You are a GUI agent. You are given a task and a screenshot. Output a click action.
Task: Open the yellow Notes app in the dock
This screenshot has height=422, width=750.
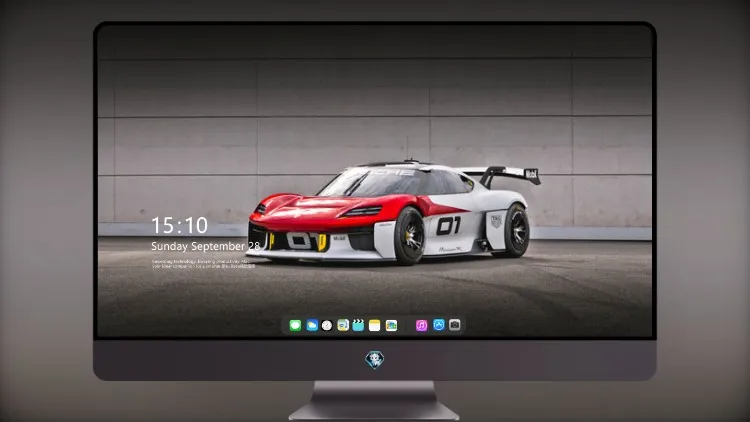[375, 325]
